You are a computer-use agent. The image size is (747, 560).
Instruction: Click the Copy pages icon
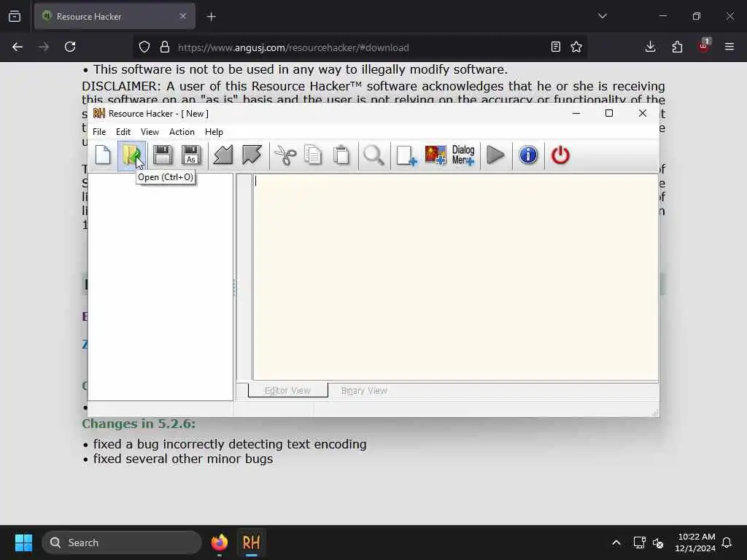coord(313,155)
